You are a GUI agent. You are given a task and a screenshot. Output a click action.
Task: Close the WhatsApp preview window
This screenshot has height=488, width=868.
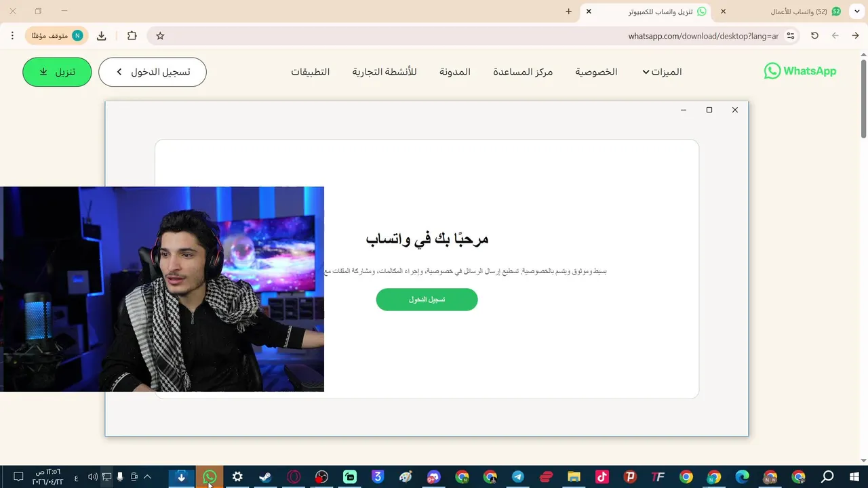click(x=734, y=110)
